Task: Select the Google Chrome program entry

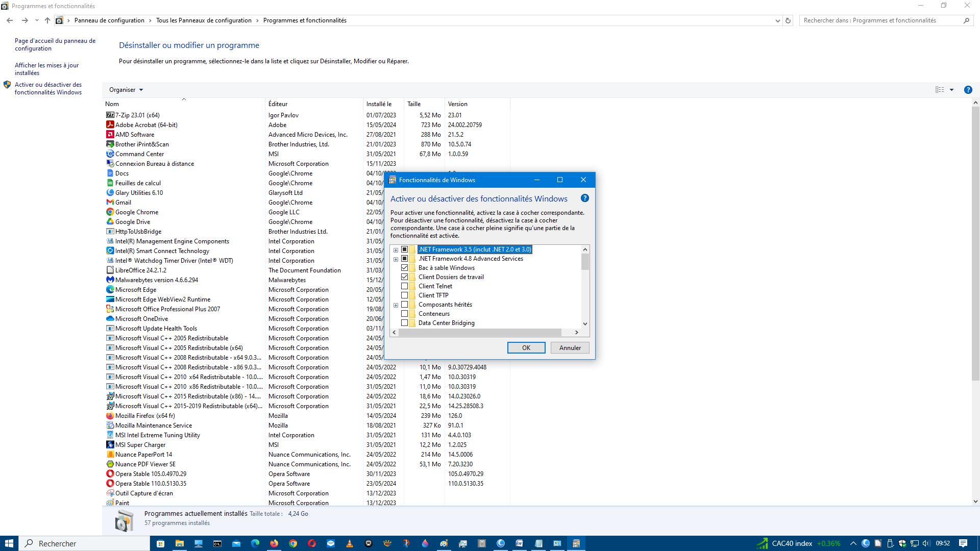Action: [x=136, y=212]
